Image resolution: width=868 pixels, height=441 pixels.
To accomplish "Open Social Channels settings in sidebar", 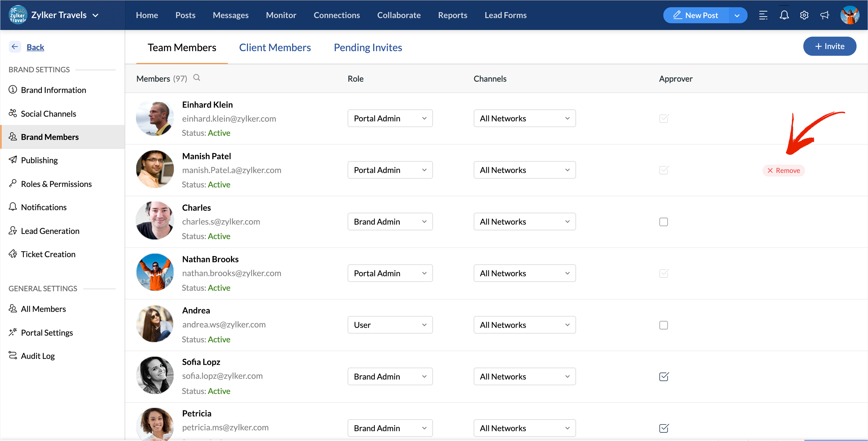I will (x=48, y=114).
